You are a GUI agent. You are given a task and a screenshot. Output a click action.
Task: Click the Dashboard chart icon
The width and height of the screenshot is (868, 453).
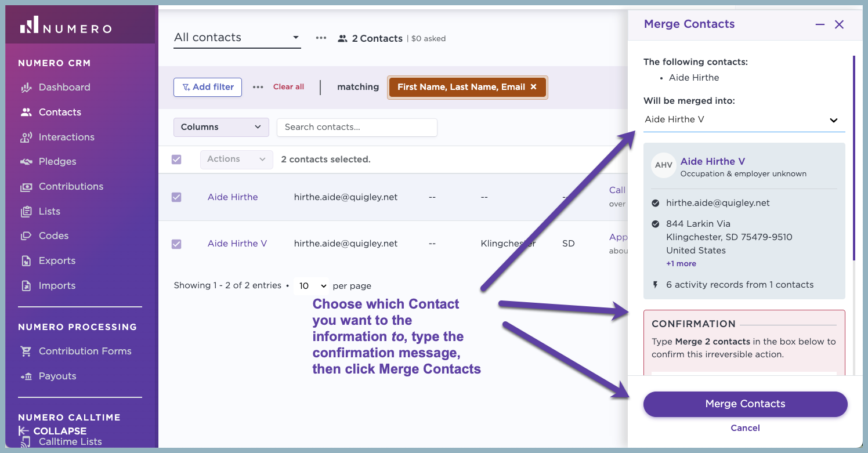coord(26,88)
